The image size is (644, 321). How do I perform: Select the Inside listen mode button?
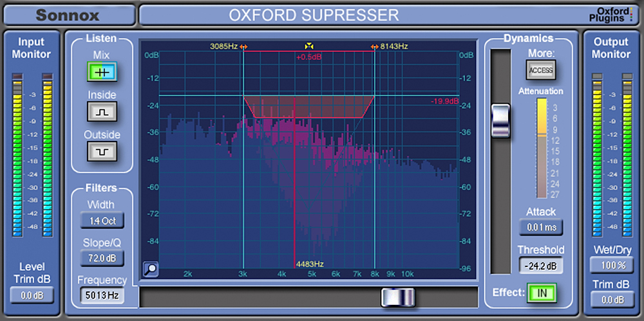click(102, 112)
